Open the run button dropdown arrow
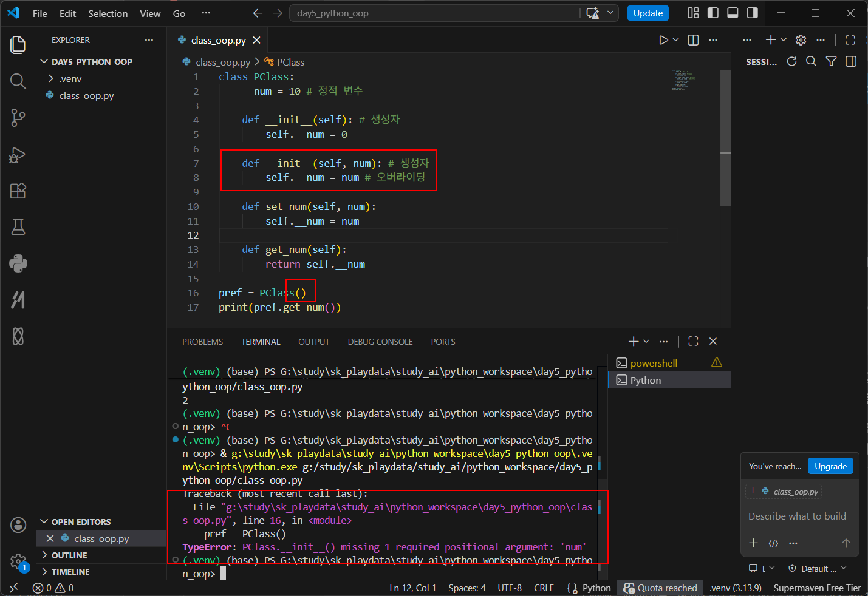This screenshot has height=596, width=868. tap(676, 40)
